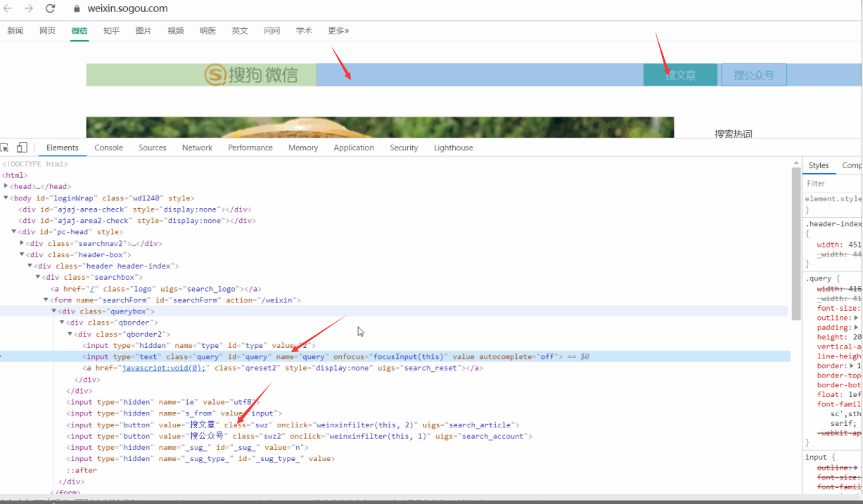The width and height of the screenshot is (863, 504).
Task: Open the 网页 navigation link
Action: point(47,31)
